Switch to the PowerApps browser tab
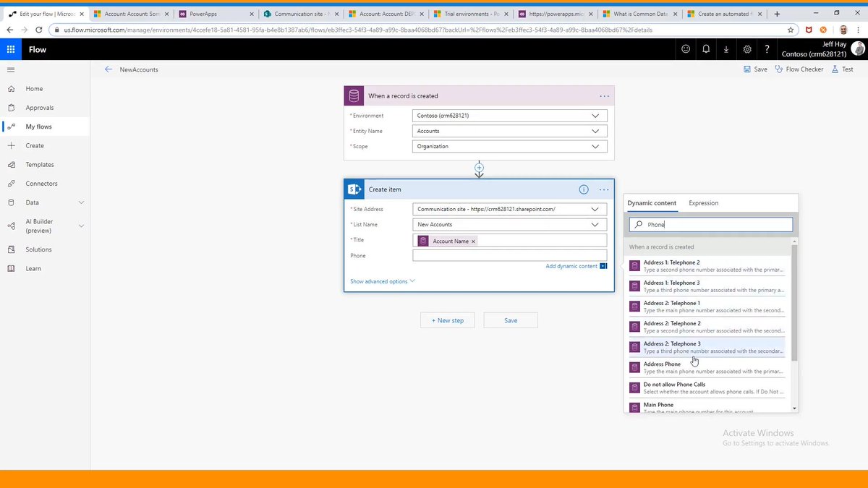 point(215,14)
